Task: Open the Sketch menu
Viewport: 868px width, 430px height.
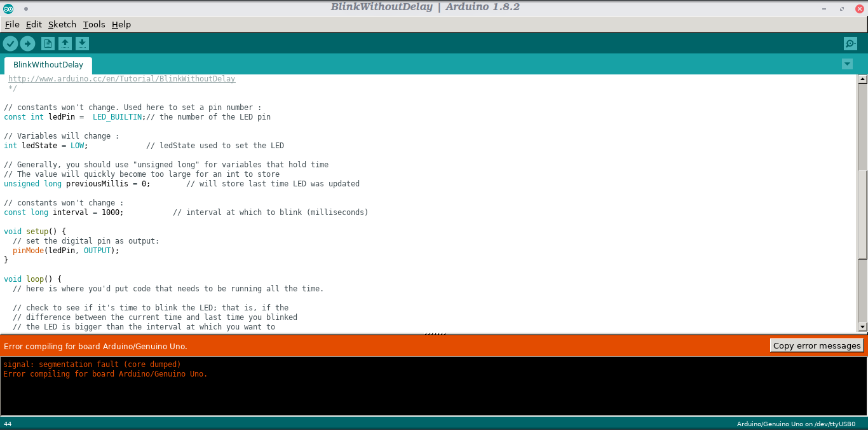Action: click(x=62, y=24)
